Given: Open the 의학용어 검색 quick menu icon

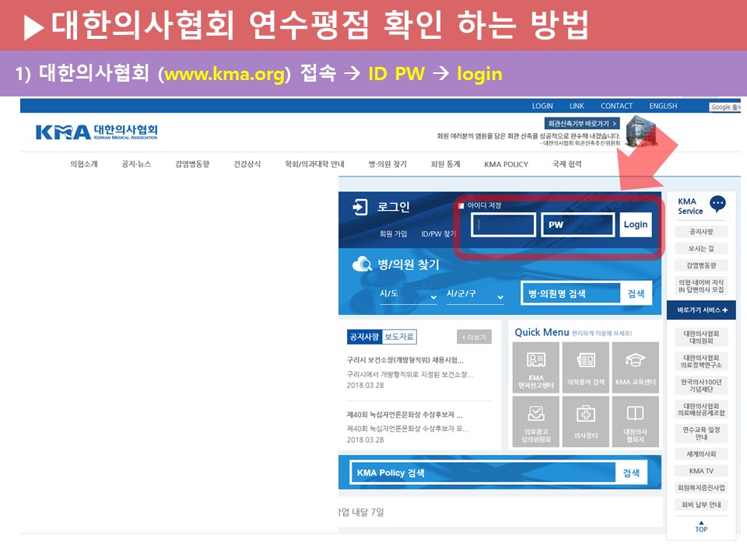Looking at the screenshot, I should [x=586, y=368].
